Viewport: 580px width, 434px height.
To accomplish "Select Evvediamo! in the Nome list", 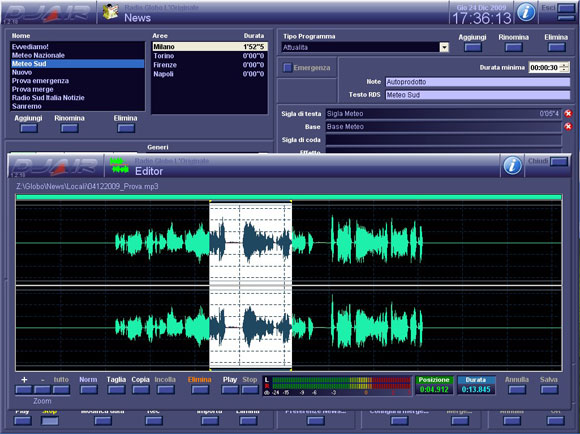I will [x=78, y=47].
